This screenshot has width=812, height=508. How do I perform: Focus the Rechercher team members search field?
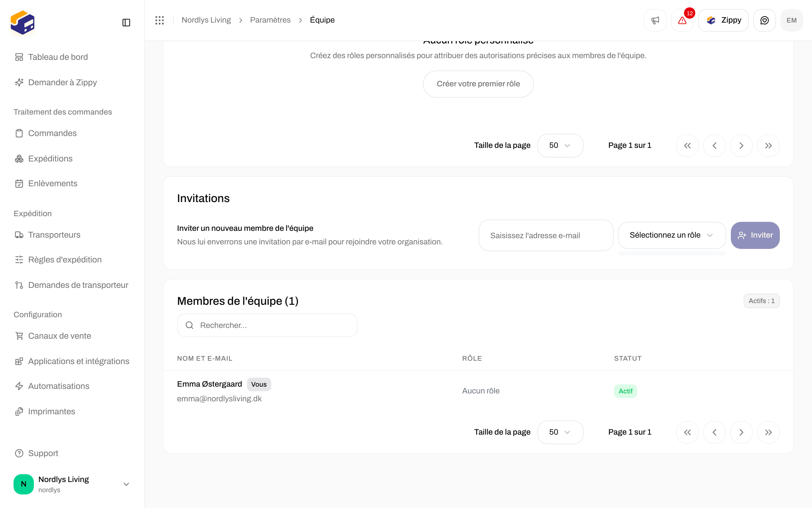click(x=267, y=325)
